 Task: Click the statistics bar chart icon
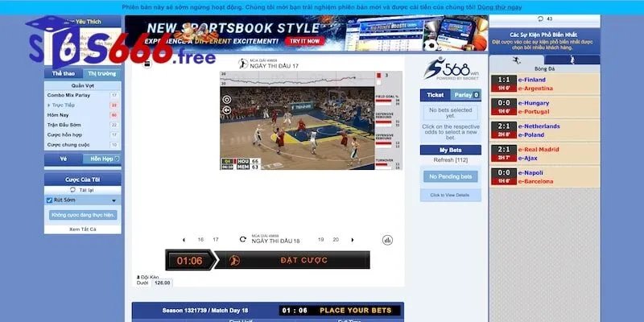coord(387,240)
